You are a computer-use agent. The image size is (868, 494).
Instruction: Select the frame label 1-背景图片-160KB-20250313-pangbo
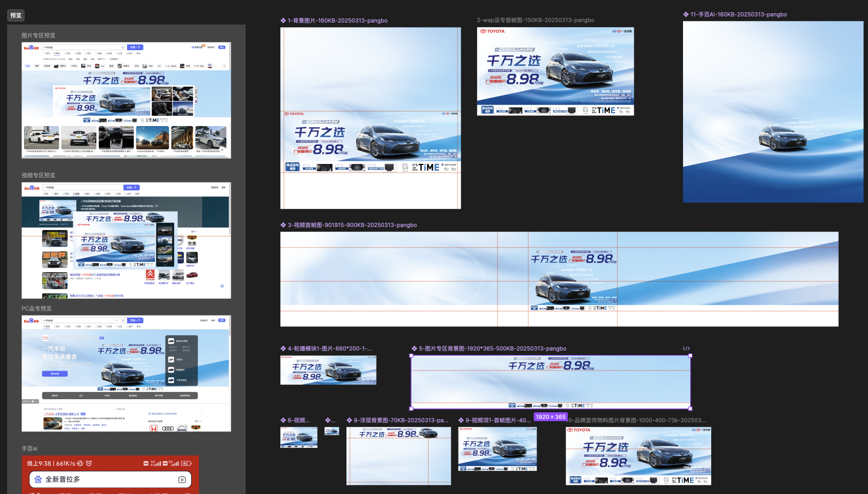pos(338,20)
